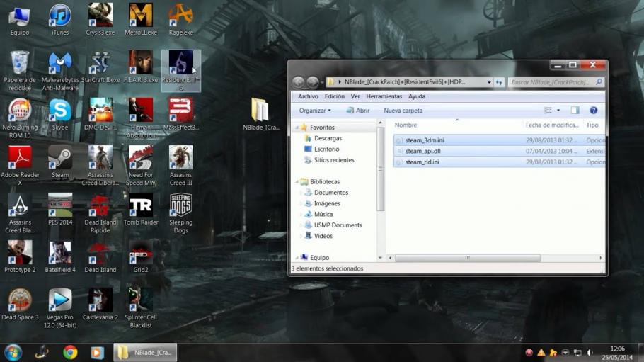644x362 pixels.
Task: Open Descargas in the navigation pane
Action: (x=328, y=138)
